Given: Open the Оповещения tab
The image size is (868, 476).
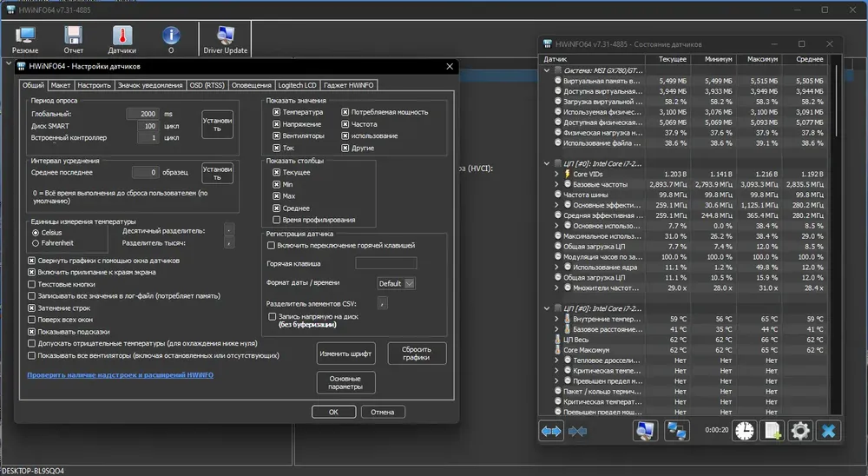Looking at the screenshot, I should point(252,85).
